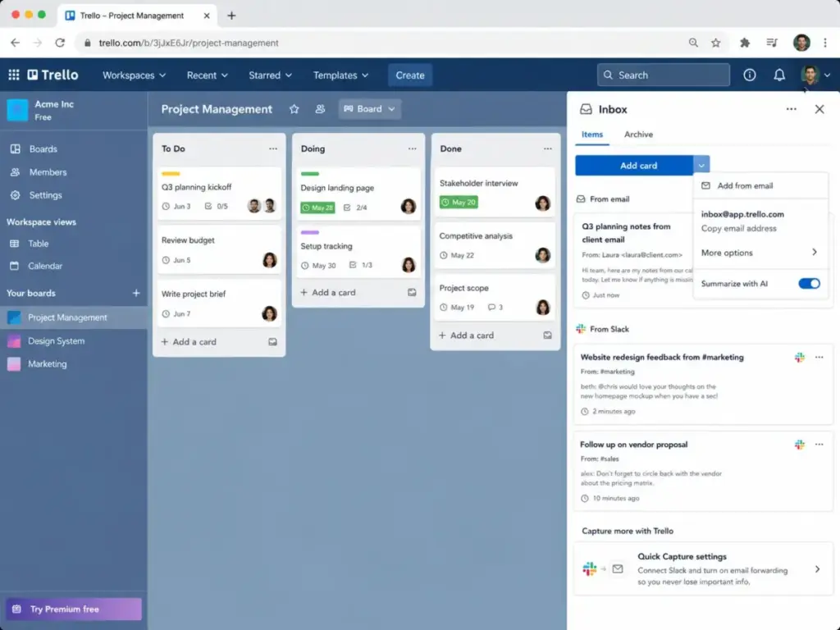Open the To Do list options menu
Viewport: 840px width, 630px height.
(273, 148)
